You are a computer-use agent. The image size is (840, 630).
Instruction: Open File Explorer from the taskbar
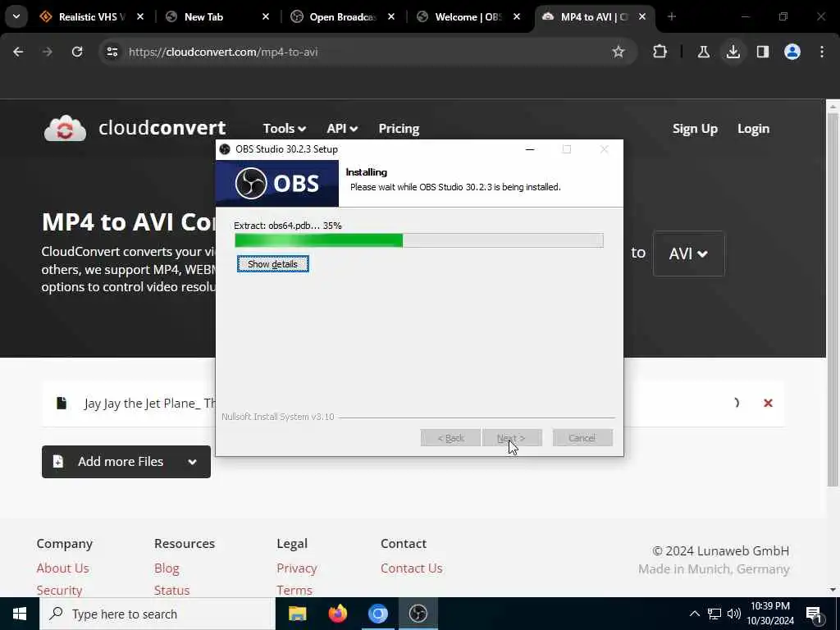click(297, 614)
